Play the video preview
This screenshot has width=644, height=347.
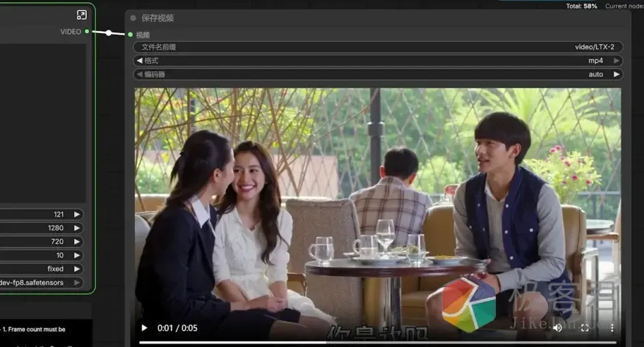144,328
